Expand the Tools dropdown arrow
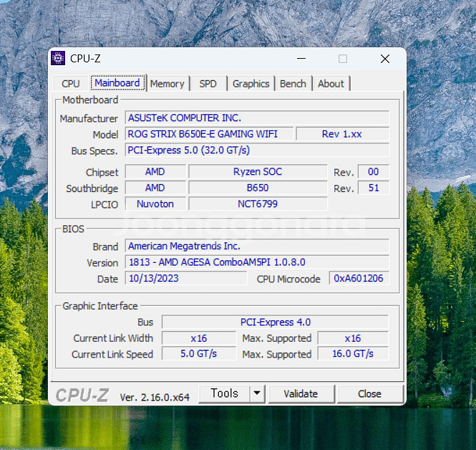This screenshot has width=476, height=450. 257,393
